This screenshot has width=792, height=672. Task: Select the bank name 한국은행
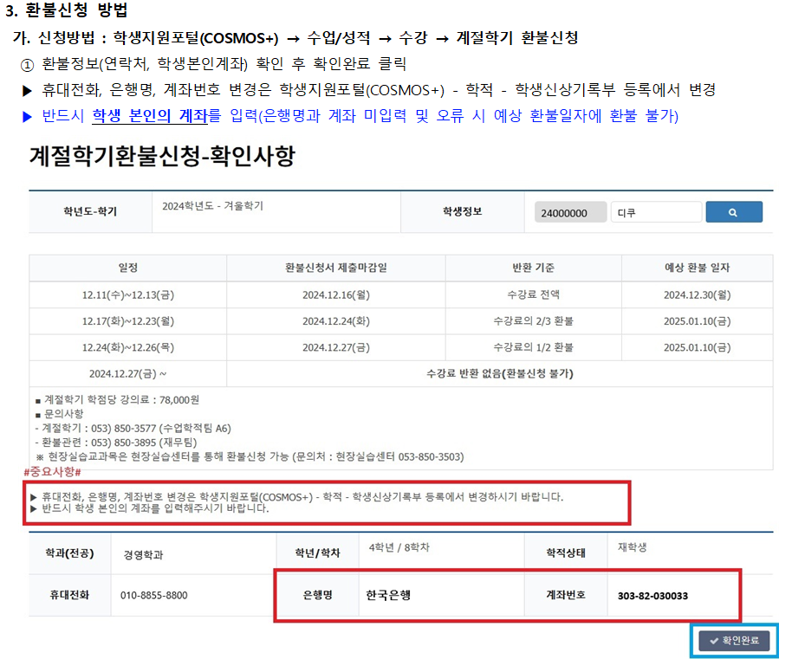(x=389, y=596)
